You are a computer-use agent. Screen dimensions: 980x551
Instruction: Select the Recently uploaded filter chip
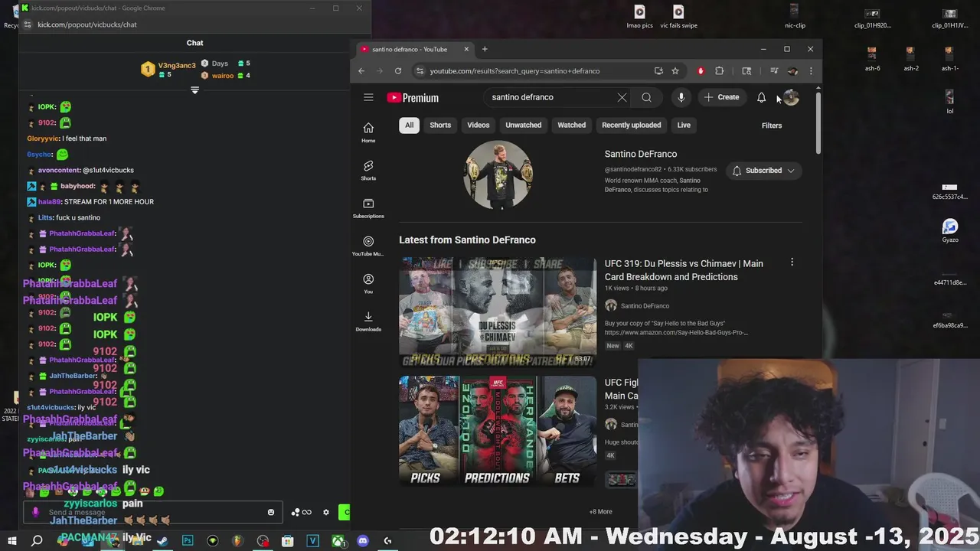pyautogui.click(x=632, y=125)
